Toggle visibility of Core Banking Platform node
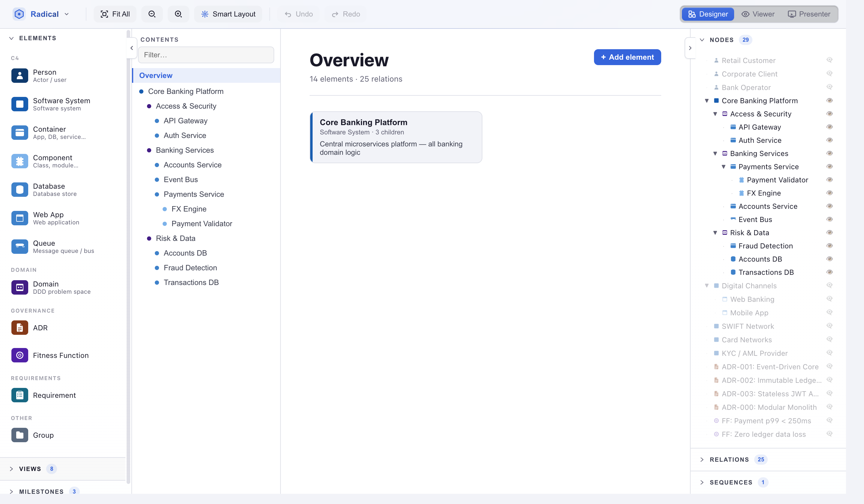Screen dimensions: 864x504 point(829,100)
